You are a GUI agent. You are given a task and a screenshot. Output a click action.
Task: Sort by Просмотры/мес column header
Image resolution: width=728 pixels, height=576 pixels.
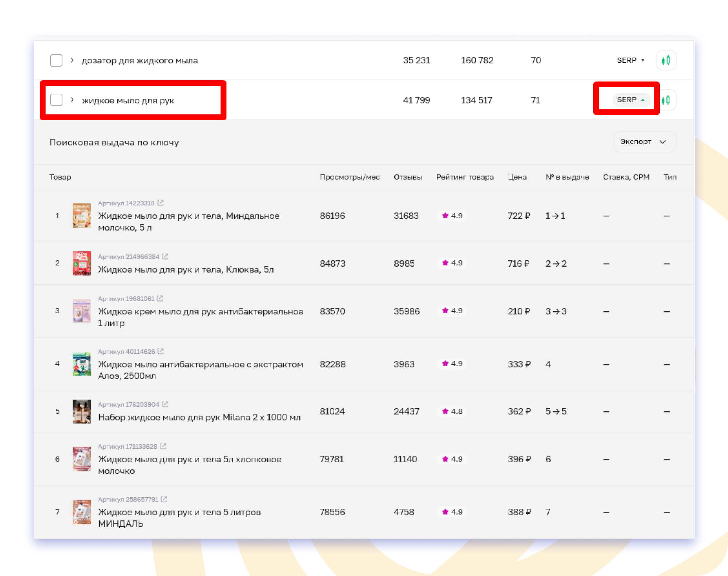coord(349,177)
